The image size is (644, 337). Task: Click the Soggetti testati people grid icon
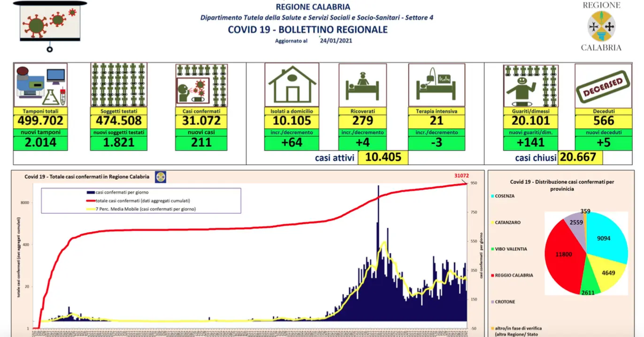118,85
